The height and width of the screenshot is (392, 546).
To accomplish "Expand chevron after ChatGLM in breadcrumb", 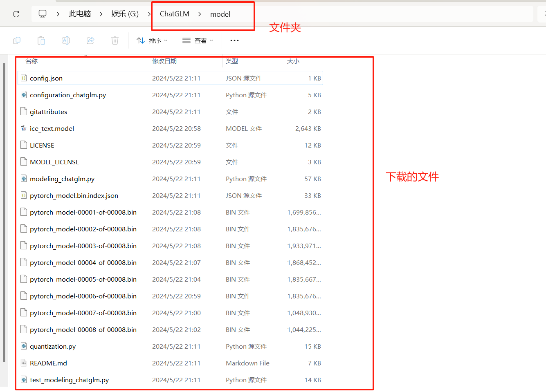I will [200, 14].
